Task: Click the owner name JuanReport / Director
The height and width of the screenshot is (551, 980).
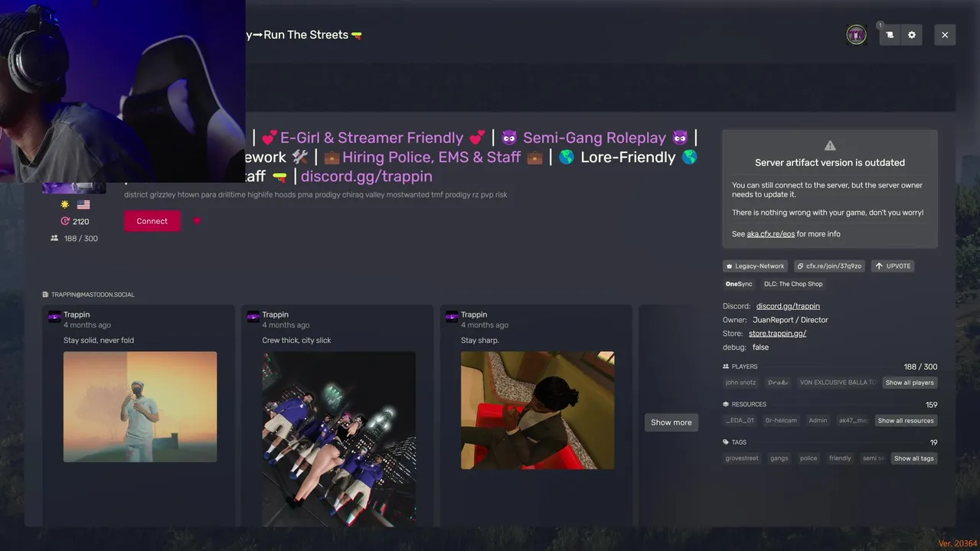Action: click(790, 320)
